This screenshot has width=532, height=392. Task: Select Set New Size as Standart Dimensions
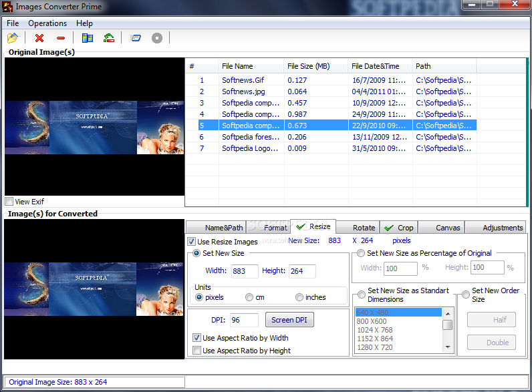point(362,294)
